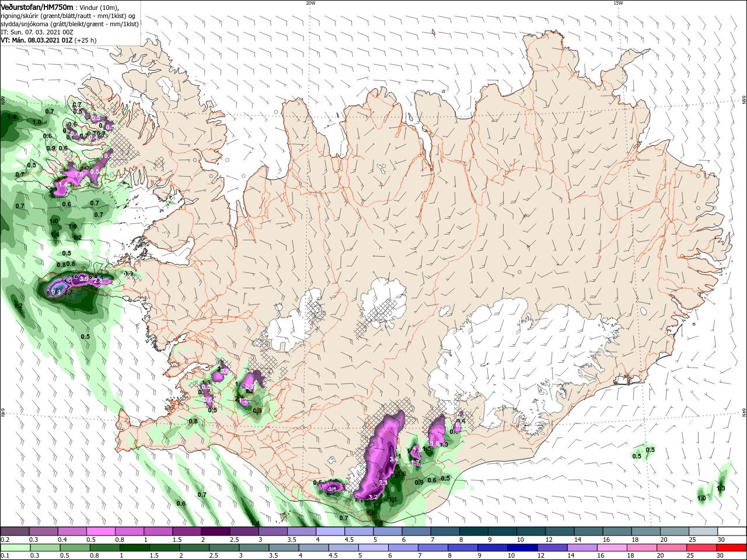The height and width of the screenshot is (560, 747).
Task: Click the light periwinkle 4 swatch in upper legend row
Action: (330, 531)
